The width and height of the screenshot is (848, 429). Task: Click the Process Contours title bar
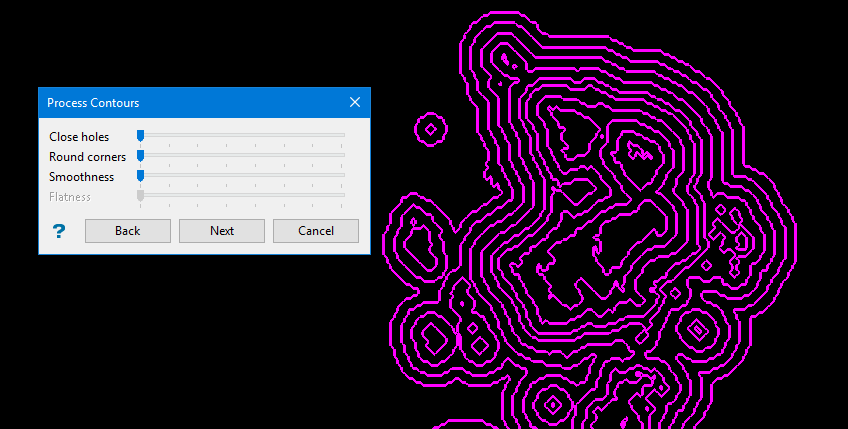[204, 103]
